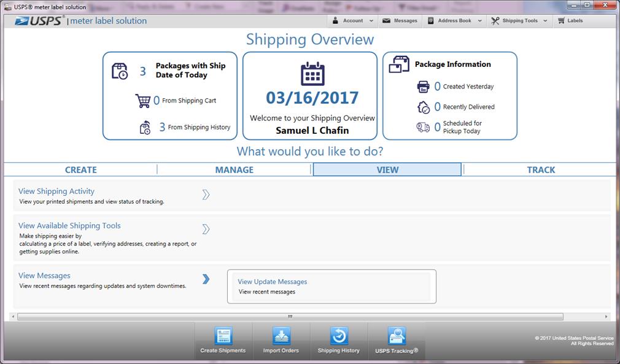Screen dimensions: 620x364
Task: Click the Shipping Tools wrench icon
Action: pyautogui.click(x=495, y=21)
